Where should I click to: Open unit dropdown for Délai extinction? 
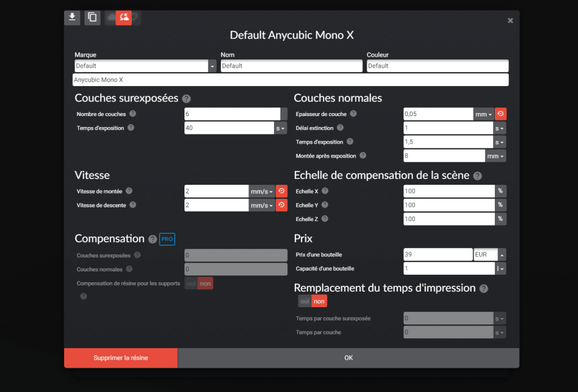[499, 128]
